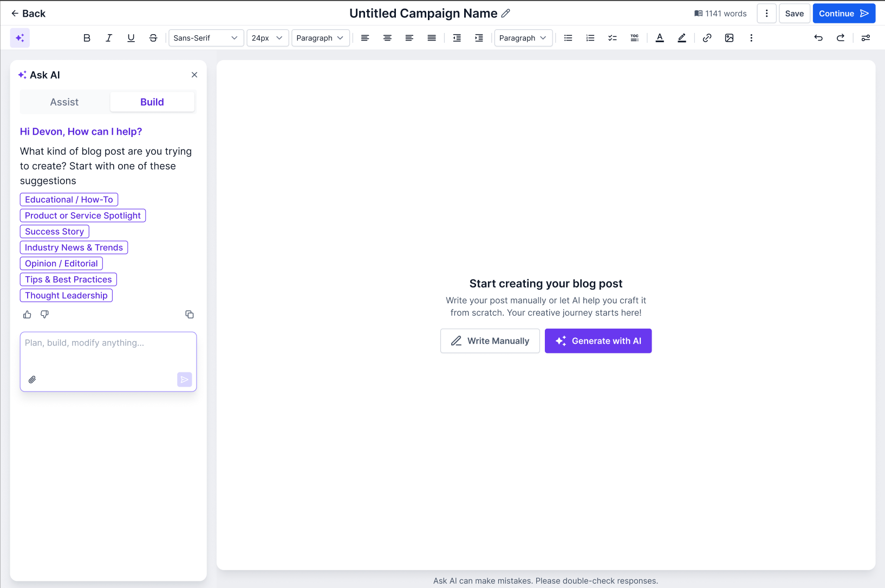Insert a link
This screenshot has width=885, height=588.
click(707, 38)
